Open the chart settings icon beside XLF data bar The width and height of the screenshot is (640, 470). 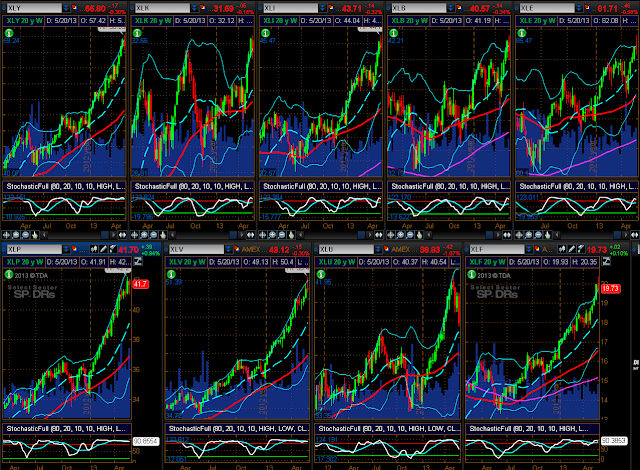[x=607, y=262]
